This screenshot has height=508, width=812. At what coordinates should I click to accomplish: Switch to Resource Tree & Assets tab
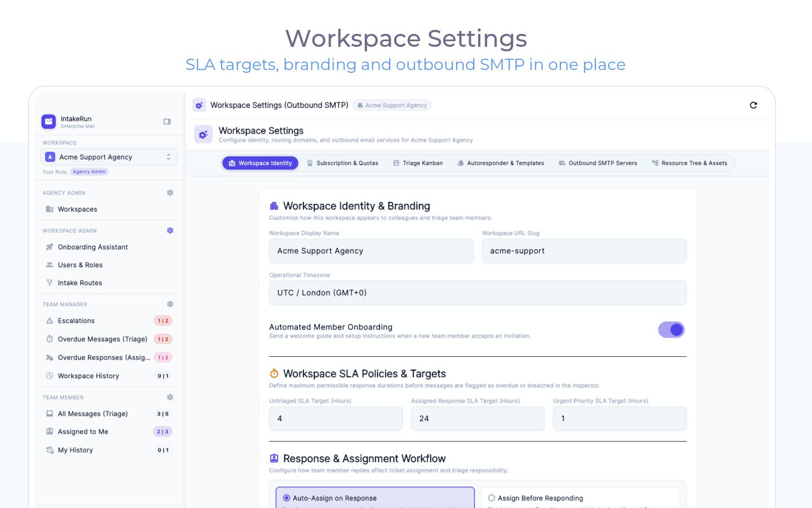[689, 163]
